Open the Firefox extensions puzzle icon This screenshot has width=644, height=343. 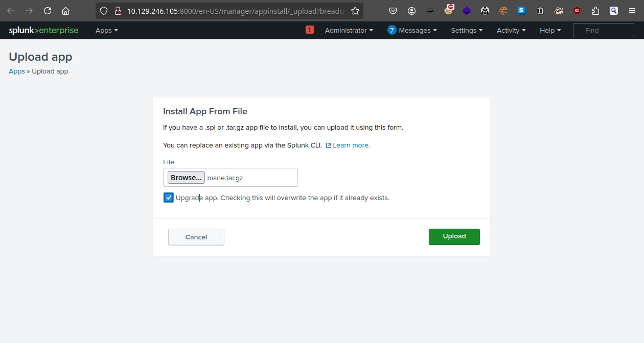point(595,11)
